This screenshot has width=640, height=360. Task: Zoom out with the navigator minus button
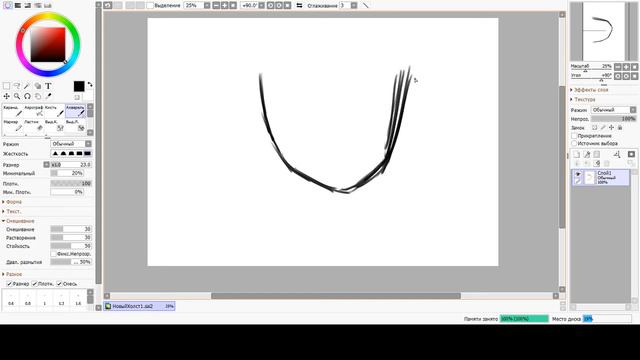(618, 67)
